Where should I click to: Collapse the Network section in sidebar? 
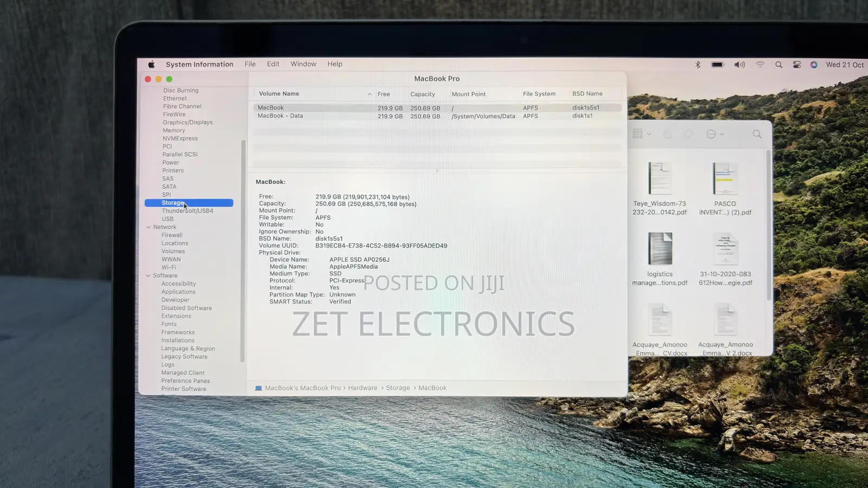[149, 227]
